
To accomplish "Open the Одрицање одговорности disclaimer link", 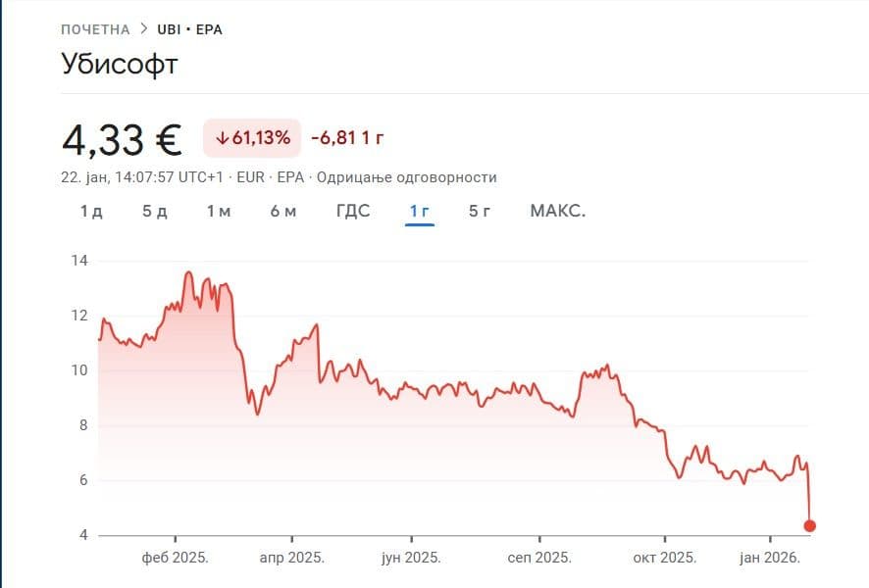I will pos(407,177).
